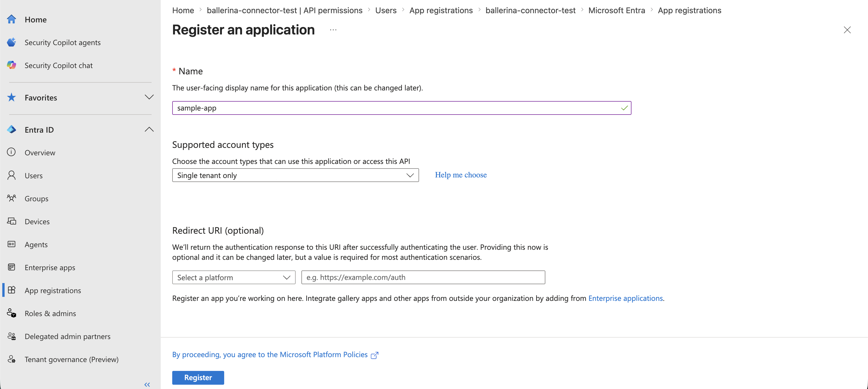Screen dimensions: 868x389
Task: Click the Enterprise apps icon
Action: tap(11, 267)
